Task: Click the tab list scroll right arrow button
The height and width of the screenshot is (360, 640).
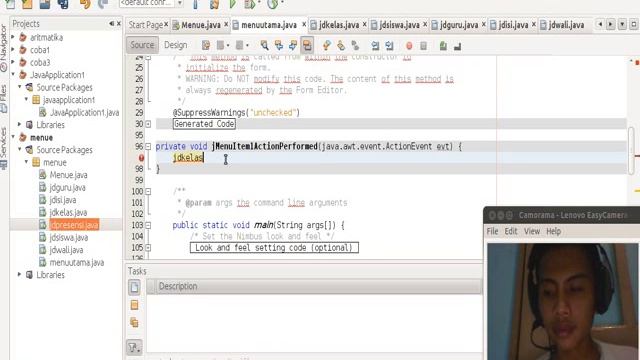Action: (x=611, y=24)
